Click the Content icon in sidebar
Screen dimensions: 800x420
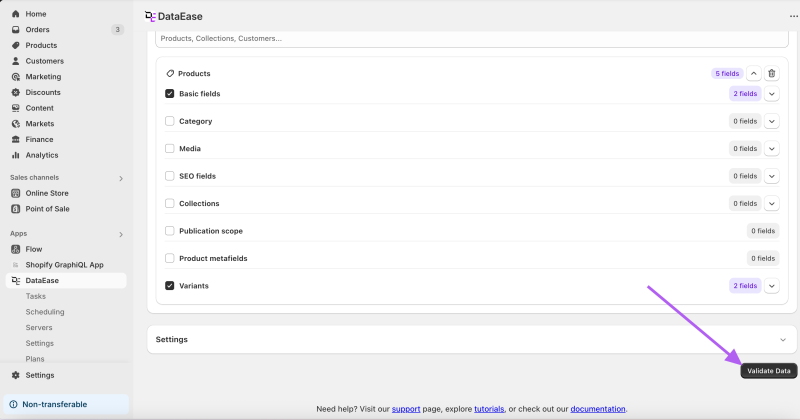[16, 108]
